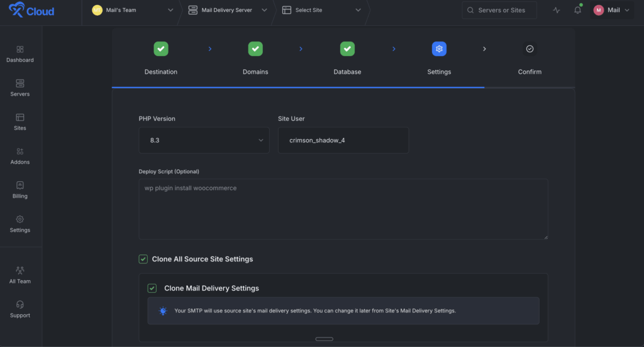Click into the Deploy Script text area
This screenshot has height=347, width=644.
point(343,209)
